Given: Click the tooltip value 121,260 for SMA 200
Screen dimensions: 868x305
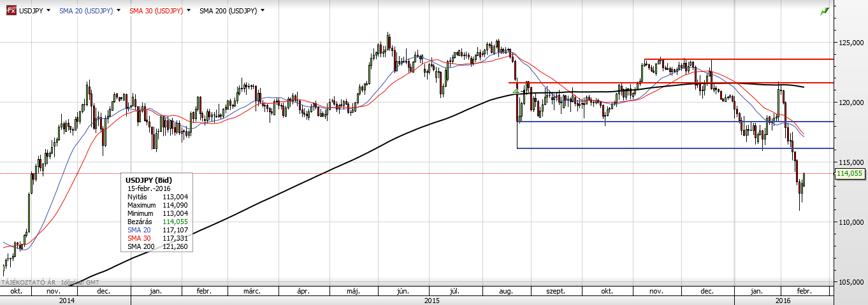Looking at the screenshot, I should point(175,246).
